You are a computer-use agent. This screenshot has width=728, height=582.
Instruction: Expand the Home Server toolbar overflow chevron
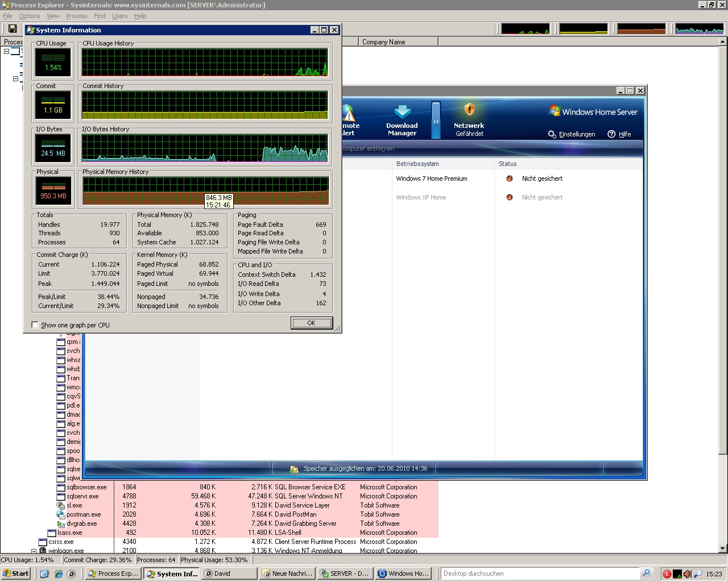436,120
